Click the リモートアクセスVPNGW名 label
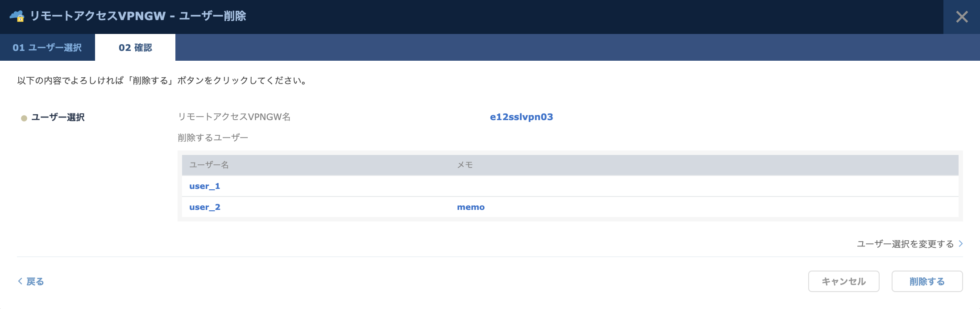Screen dimensions: 980x309 pyautogui.click(x=234, y=117)
